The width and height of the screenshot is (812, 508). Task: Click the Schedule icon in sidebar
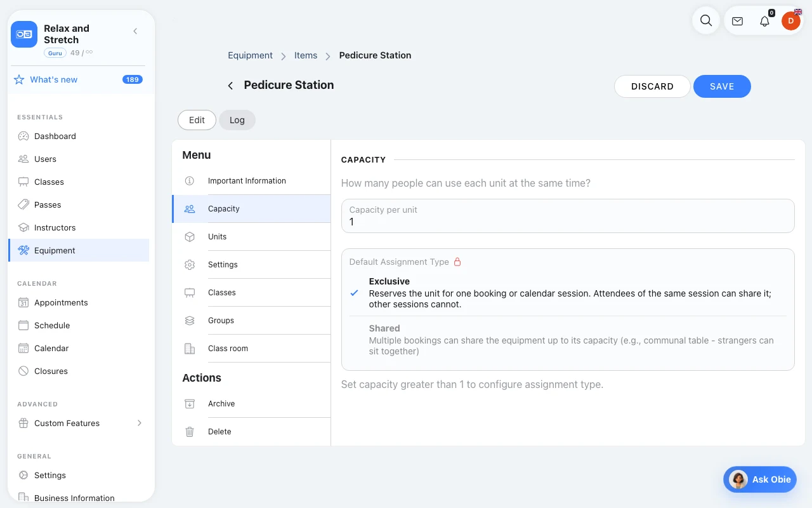pyautogui.click(x=23, y=325)
